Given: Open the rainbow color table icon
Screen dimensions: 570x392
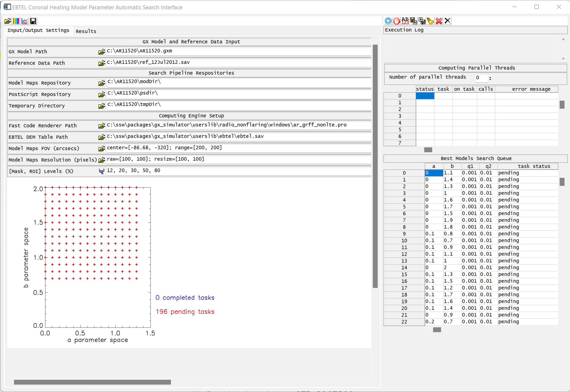Looking at the screenshot, I should [x=16, y=21].
